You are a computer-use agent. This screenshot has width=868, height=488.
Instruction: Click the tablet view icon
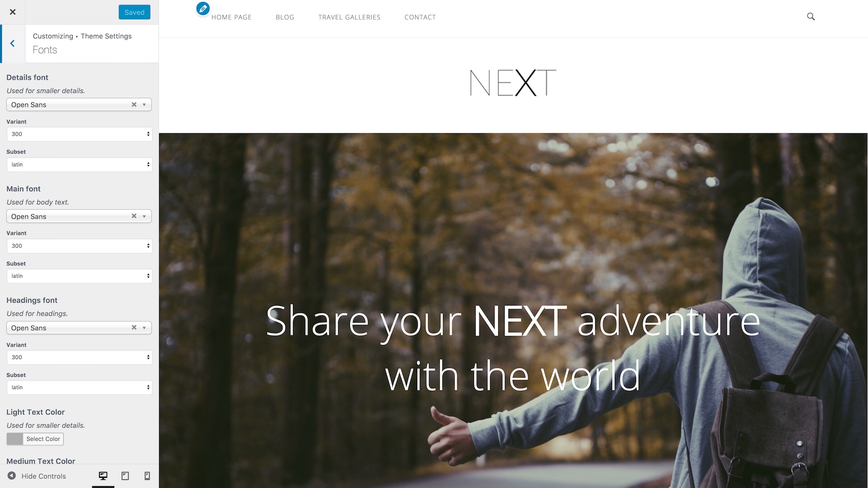tap(125, 475)
